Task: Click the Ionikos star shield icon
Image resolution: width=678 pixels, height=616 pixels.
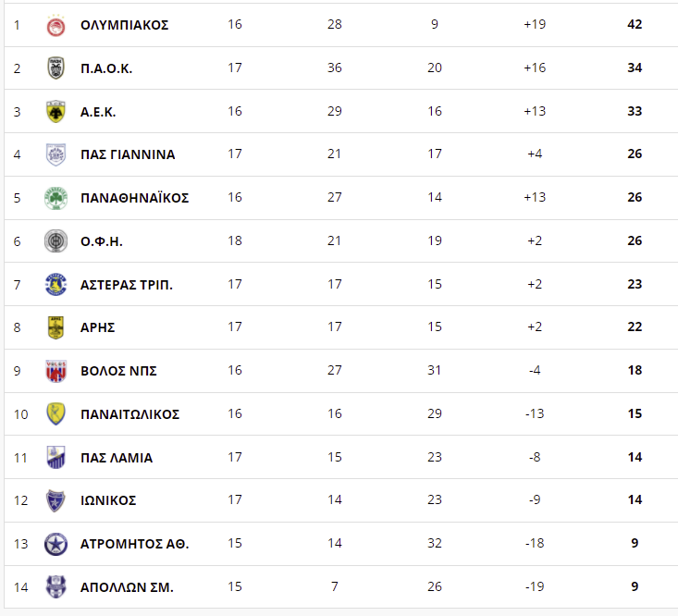Action: (55, 500)
